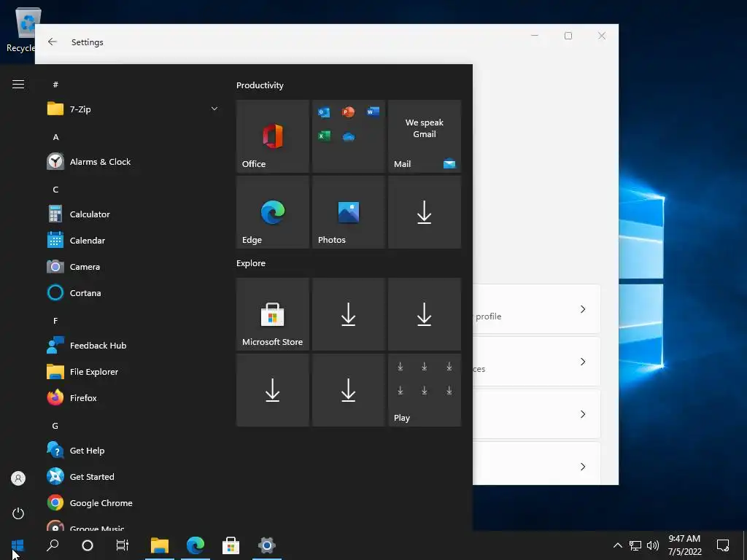Image resolution: width=747 pixels, height=560 pixels.
Task: Launch Firefox from the app list
Action: point(133,398)
